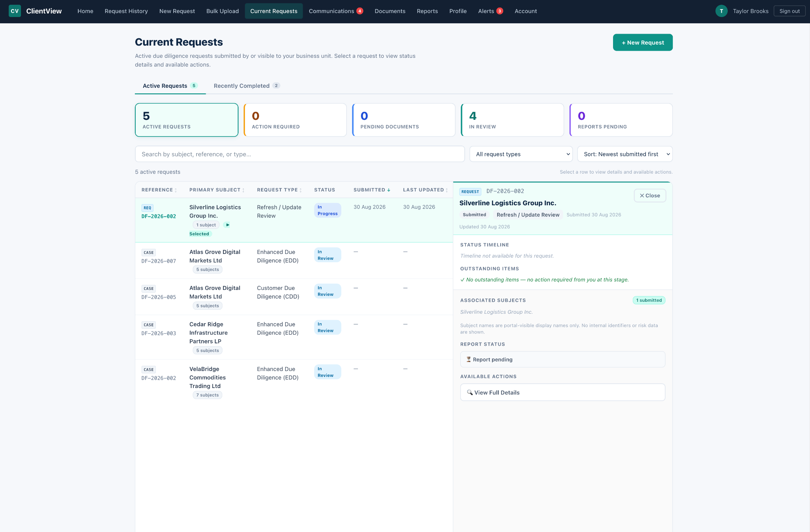
Task: Expand 5 subjects pill for Cedar Ridge
Action: click(208, 350)
